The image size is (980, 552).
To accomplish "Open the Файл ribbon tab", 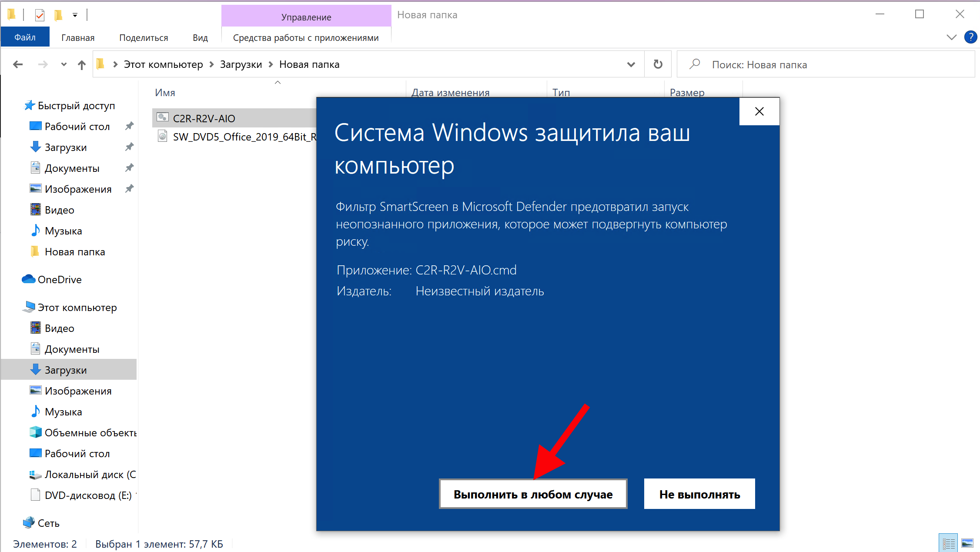I will [x=25, y=37].
